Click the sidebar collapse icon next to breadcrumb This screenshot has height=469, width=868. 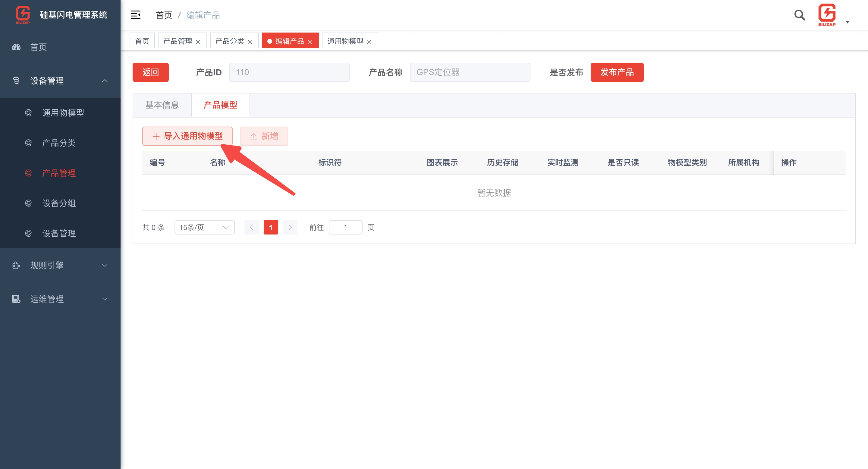tap(135, 15)
